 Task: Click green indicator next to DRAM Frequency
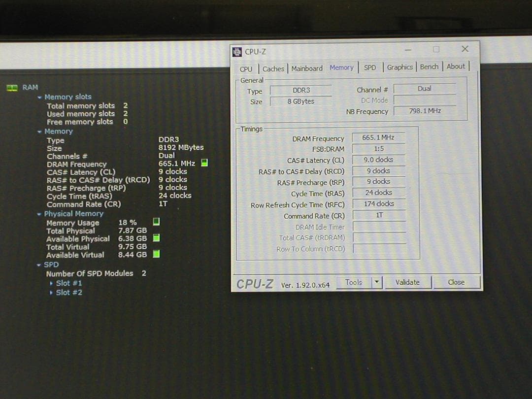pos(204,163)
